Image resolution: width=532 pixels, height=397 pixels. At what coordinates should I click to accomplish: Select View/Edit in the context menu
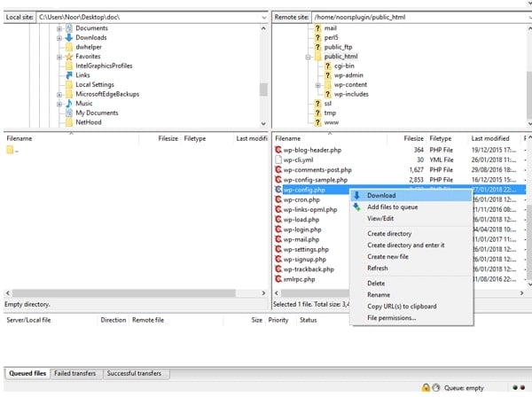pyautogui.click(x=411, y=218)
